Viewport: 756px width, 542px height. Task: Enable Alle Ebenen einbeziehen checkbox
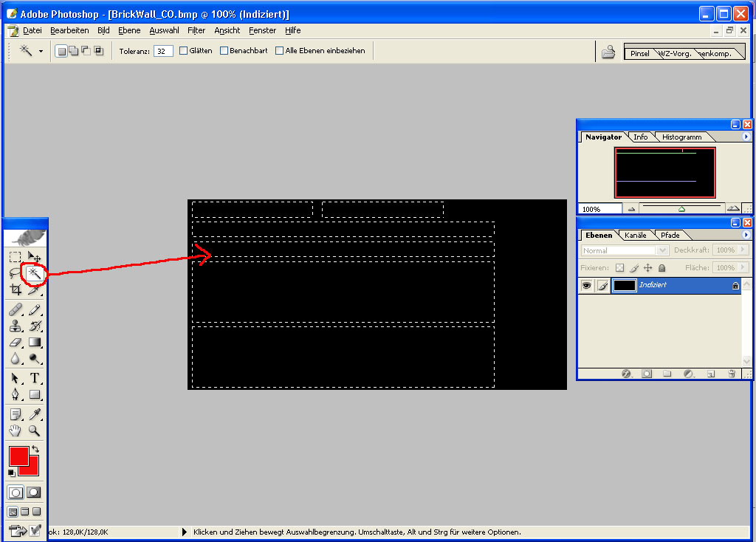[279, 51]
